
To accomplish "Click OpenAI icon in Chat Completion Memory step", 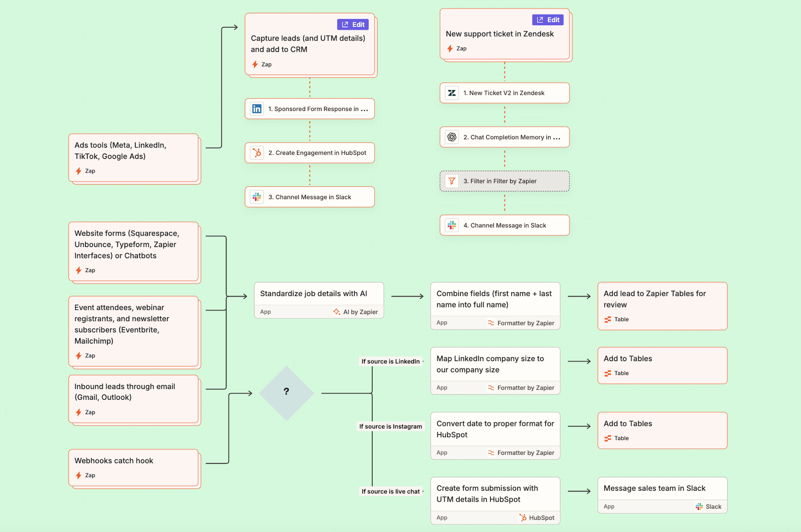I will [x=452, y=137].
